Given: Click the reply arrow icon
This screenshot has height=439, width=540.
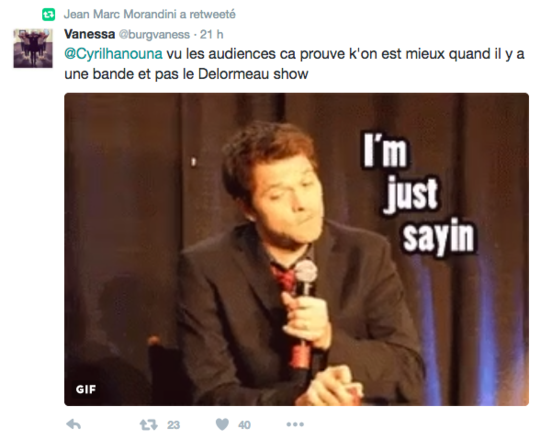Looking at the screenshot, I should pos(74,425).
